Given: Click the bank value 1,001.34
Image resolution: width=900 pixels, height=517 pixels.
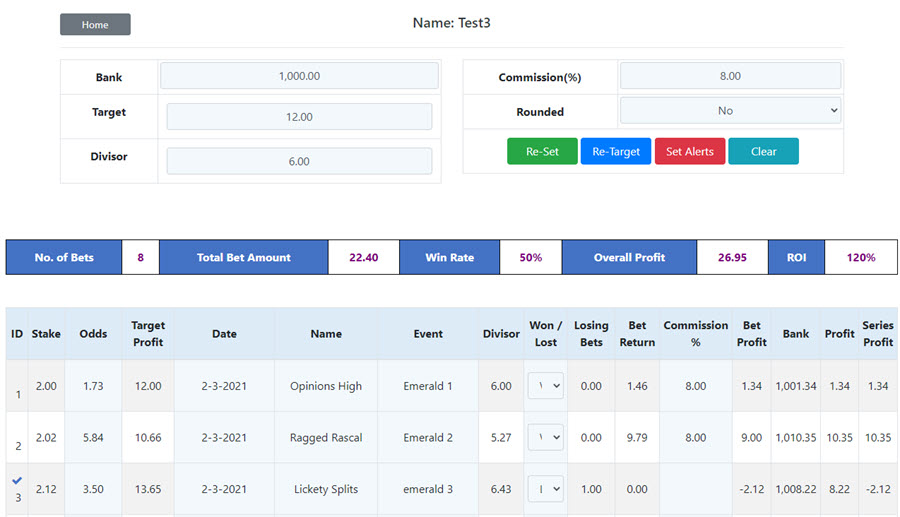Looking at the screenshot, I should [x=796, y=386].
